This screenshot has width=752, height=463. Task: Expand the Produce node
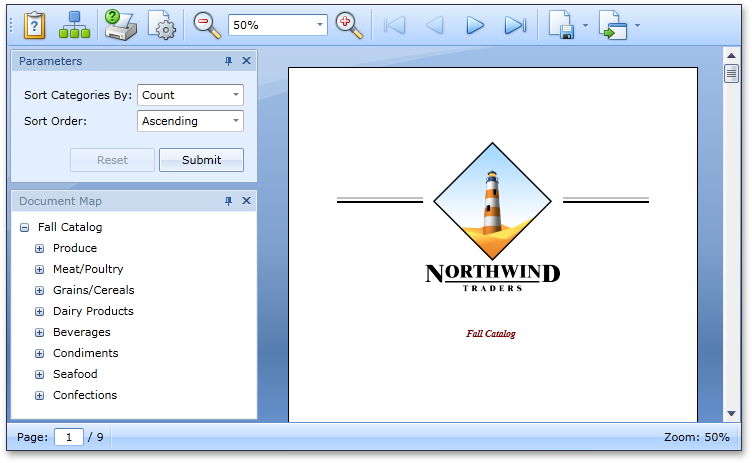39,249
